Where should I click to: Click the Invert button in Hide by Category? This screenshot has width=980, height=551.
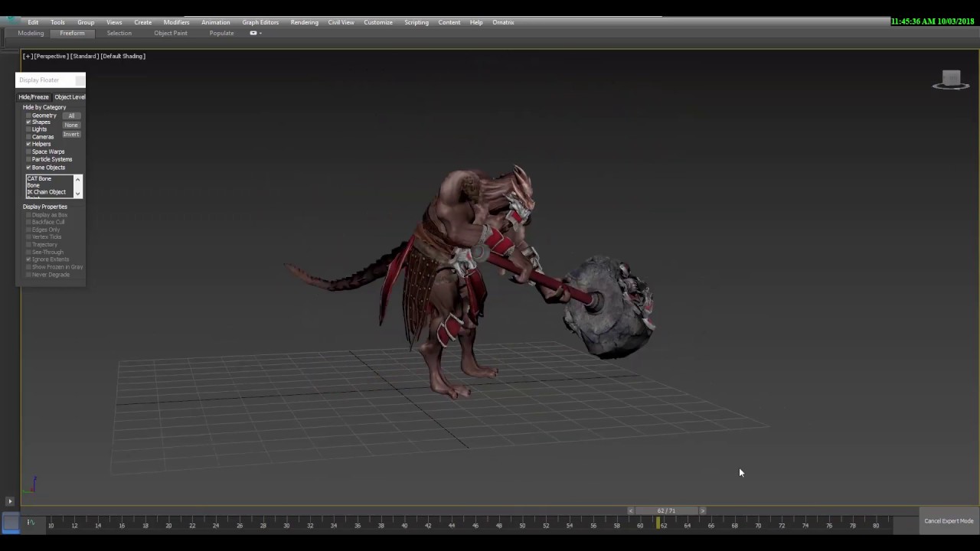coord(71,134)
